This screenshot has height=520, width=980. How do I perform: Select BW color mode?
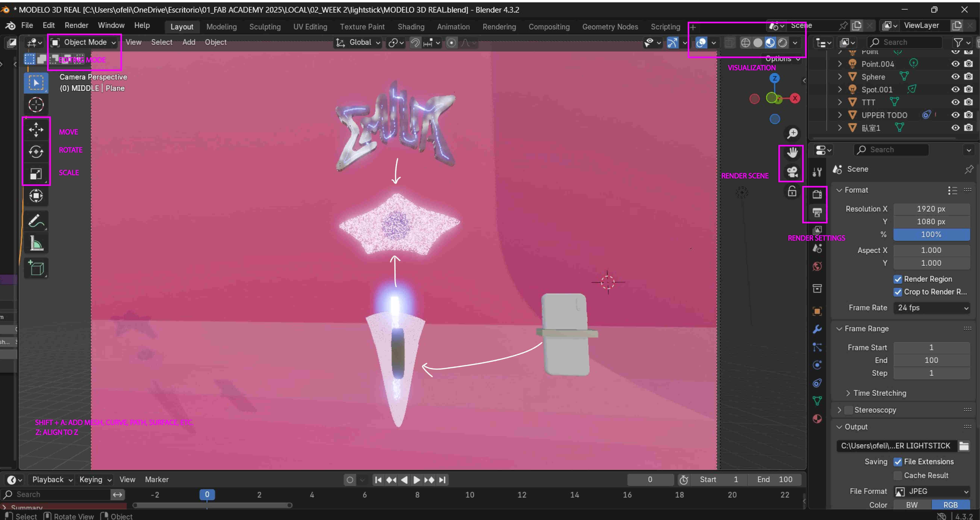pyautogui.click(x=912, y=505)
